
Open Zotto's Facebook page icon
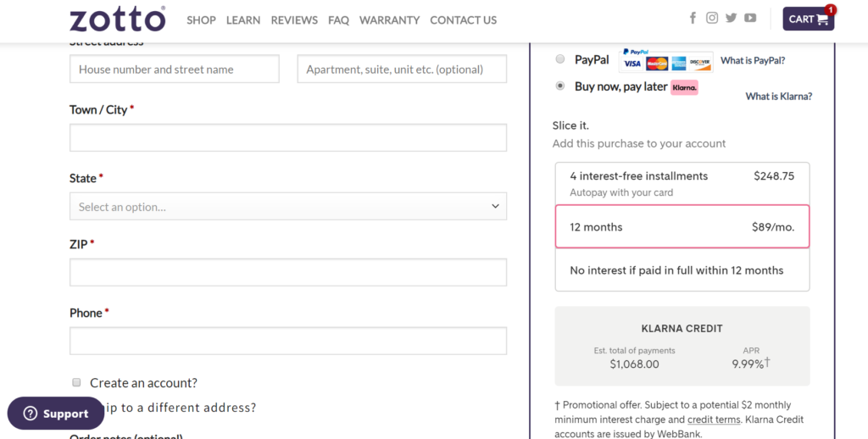point(693,18)
